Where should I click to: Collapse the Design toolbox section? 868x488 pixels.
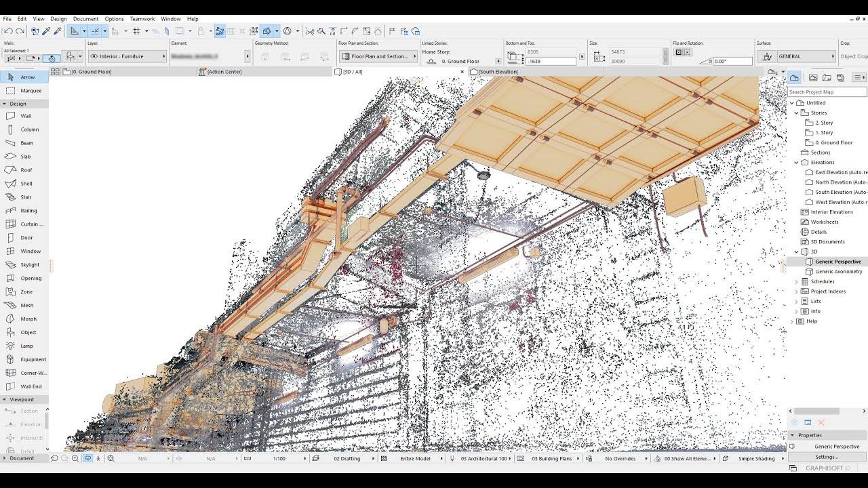coord(24,104)
